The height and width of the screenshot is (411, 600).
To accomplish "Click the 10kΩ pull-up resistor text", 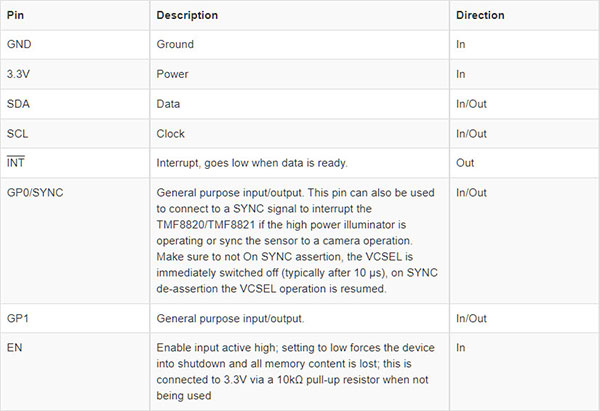I will pyautogui.click(x=328, y=380).
